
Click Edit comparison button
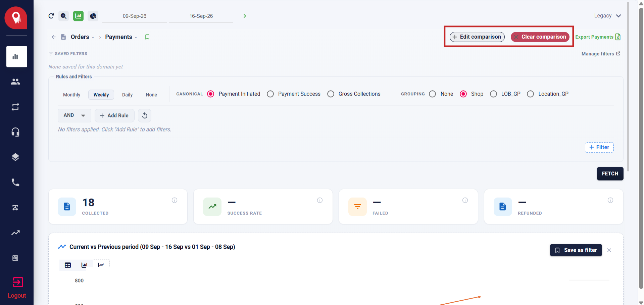477,37
